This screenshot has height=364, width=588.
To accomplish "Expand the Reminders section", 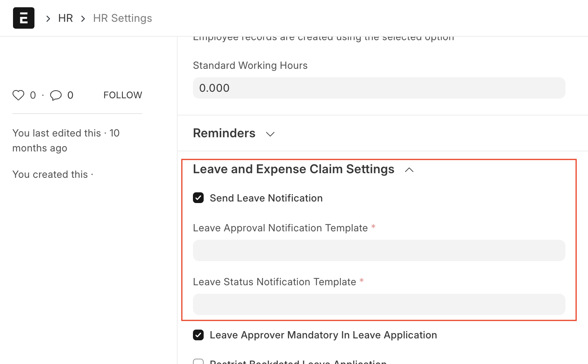I will tap(270, 134).
